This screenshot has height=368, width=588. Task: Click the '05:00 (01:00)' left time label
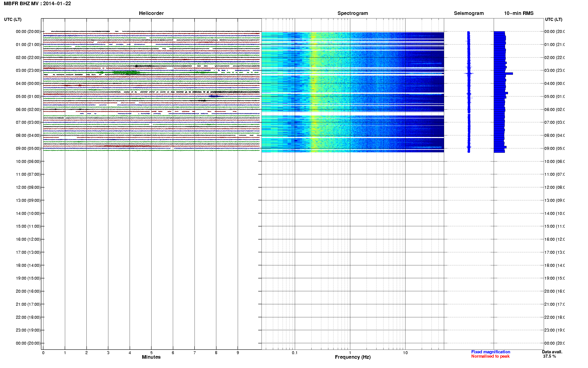pos(28,96)
